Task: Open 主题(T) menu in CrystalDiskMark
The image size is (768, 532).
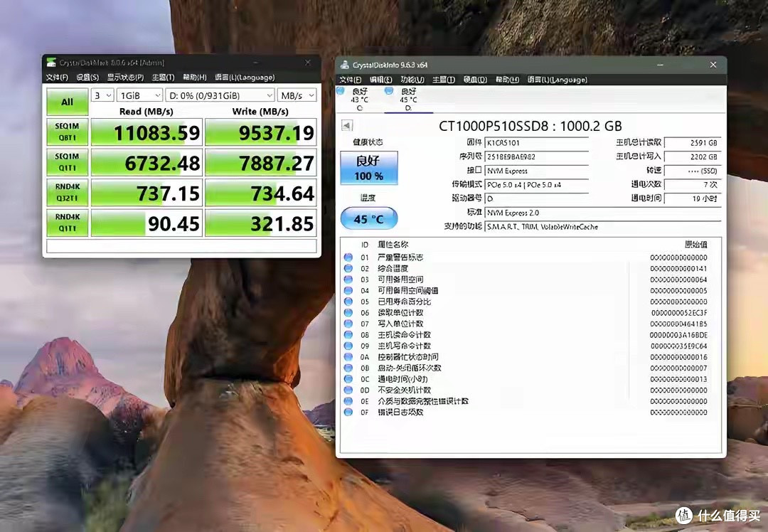Action: [163, 78]
